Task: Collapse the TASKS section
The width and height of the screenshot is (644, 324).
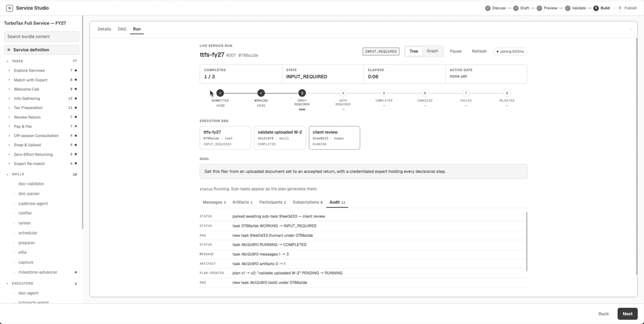Action: click(7, 61)
